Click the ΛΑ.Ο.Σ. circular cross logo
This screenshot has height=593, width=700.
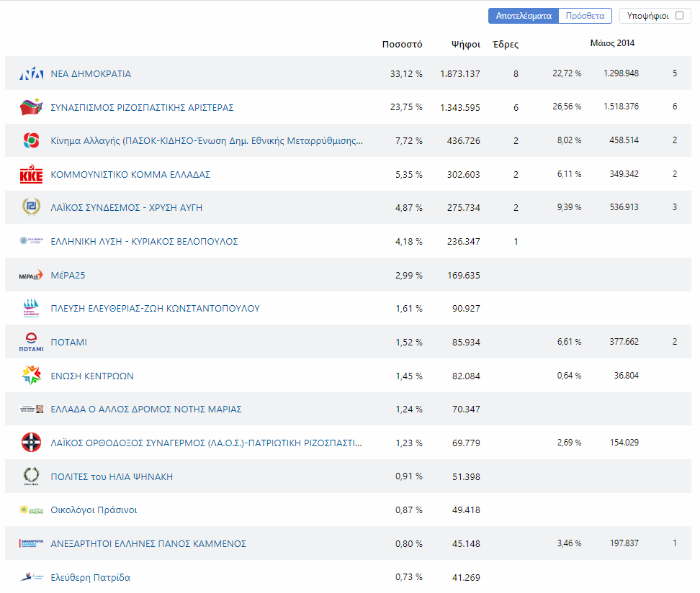click(x=31, y=443)
